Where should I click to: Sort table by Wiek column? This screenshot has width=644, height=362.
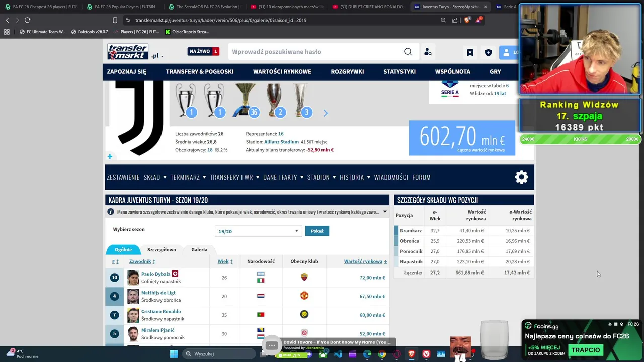[x=225, y=261]
